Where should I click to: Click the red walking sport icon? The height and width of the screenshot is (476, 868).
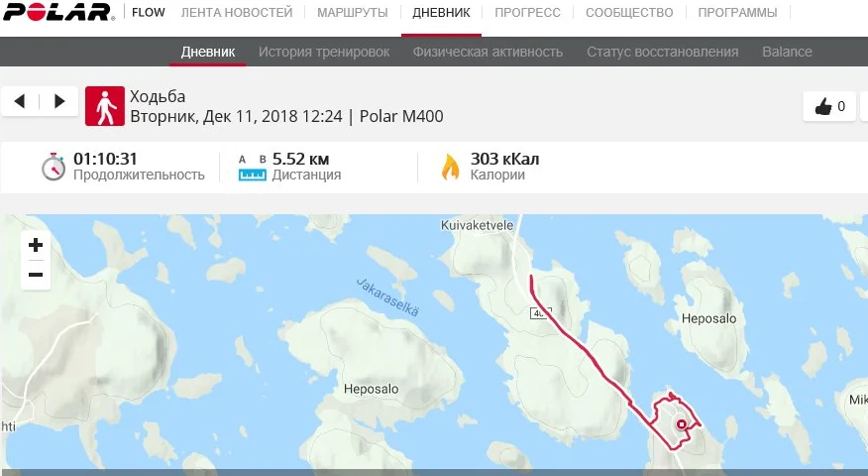pyautogui.click(x=105, y=106)
